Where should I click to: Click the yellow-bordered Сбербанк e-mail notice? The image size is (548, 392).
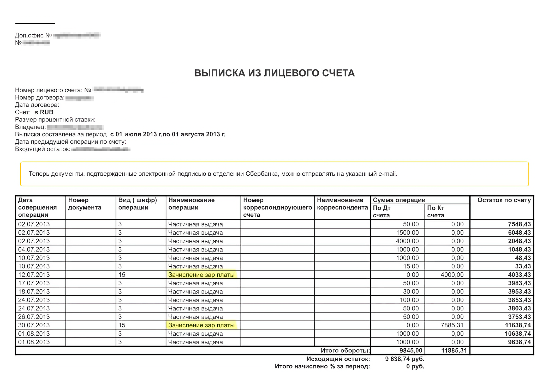pos(274,174)
